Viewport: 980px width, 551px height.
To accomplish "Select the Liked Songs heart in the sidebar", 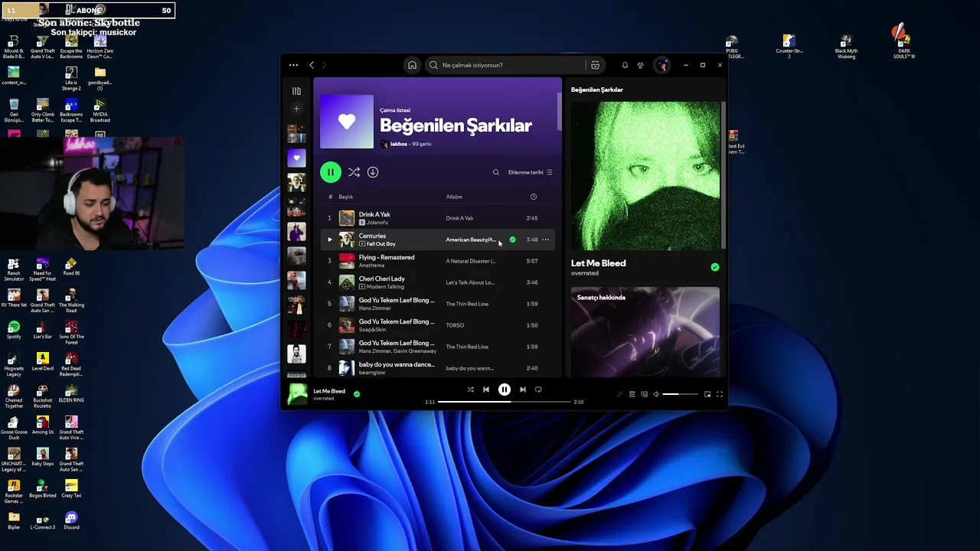I will [296, 158].
